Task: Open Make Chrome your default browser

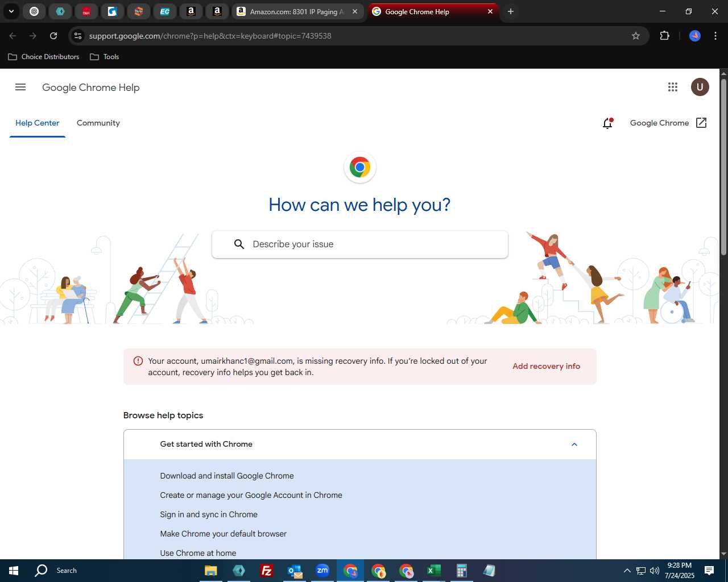Action: click(224, 534)
